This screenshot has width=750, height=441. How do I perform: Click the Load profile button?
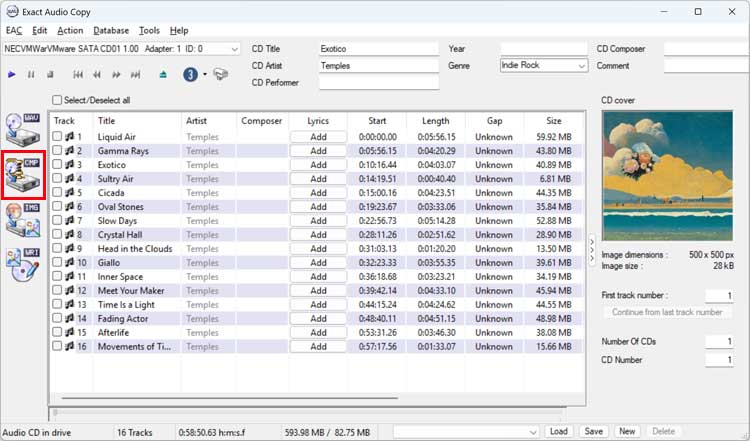(x=559, y=431)
